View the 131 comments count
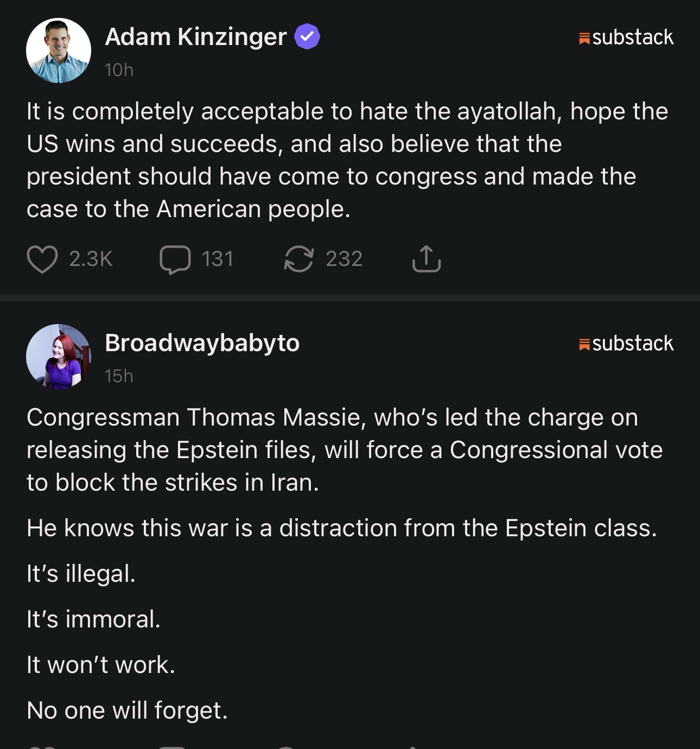Screen dimensions: 700x749 click(218, 259)
